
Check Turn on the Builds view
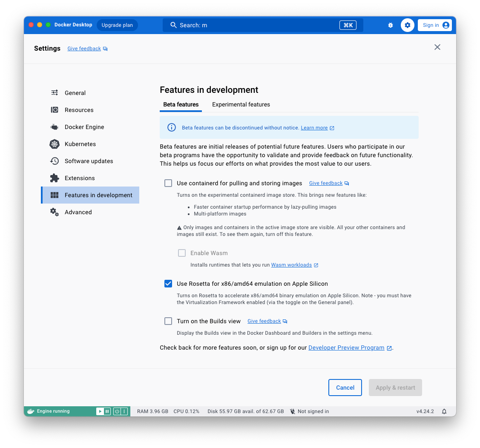coord(168,321)
